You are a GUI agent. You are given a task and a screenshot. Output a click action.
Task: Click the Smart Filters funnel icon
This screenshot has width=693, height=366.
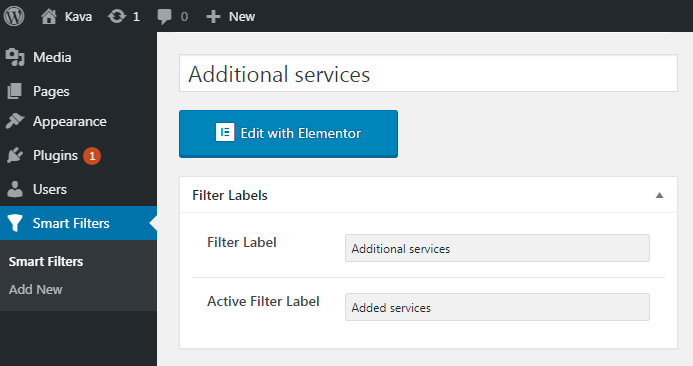tap(15, 223)
